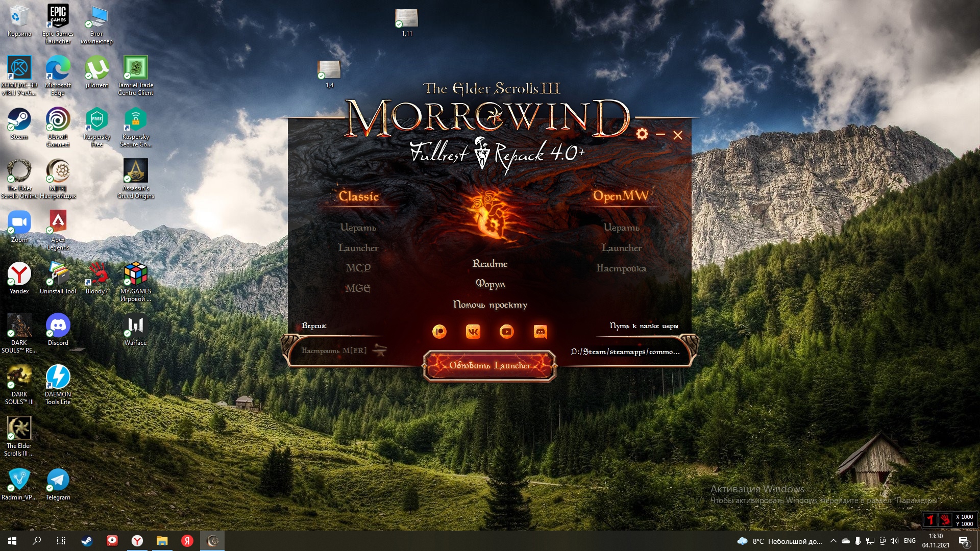Open the Readme link
The width and height of the screenshot is (980, 551).
(x=489, y=264)
